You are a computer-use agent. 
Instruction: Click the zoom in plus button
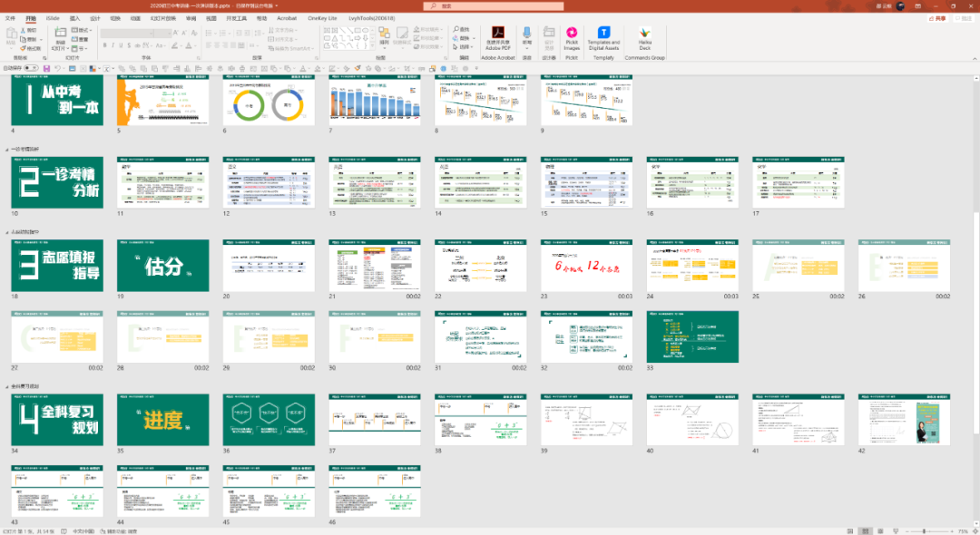(953, 531)
